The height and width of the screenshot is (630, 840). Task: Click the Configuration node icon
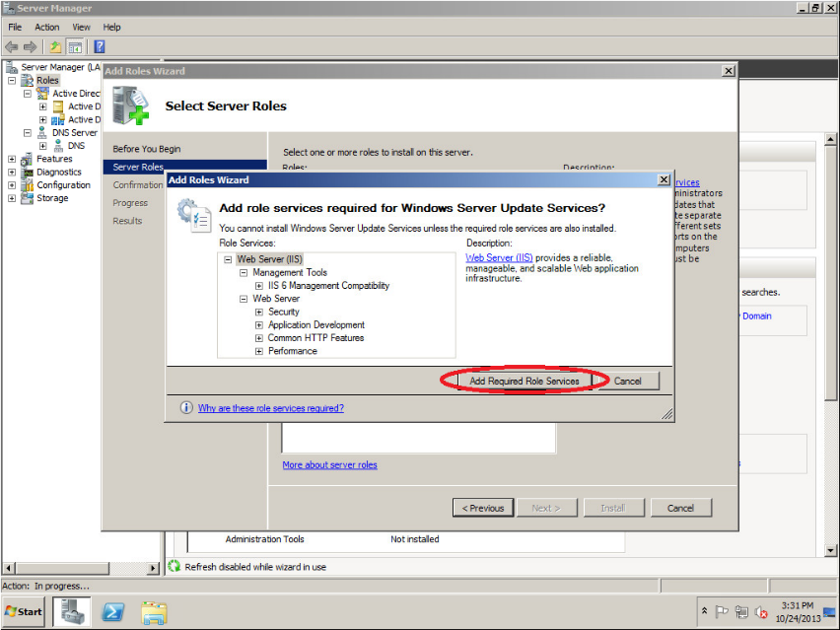(27, 185)
